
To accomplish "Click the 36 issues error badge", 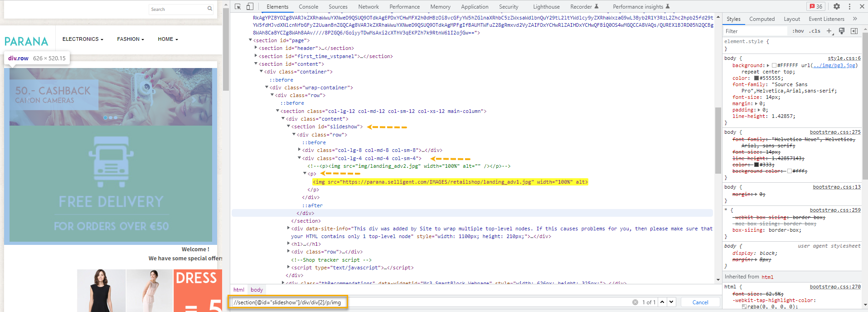I will coord(816,6).
